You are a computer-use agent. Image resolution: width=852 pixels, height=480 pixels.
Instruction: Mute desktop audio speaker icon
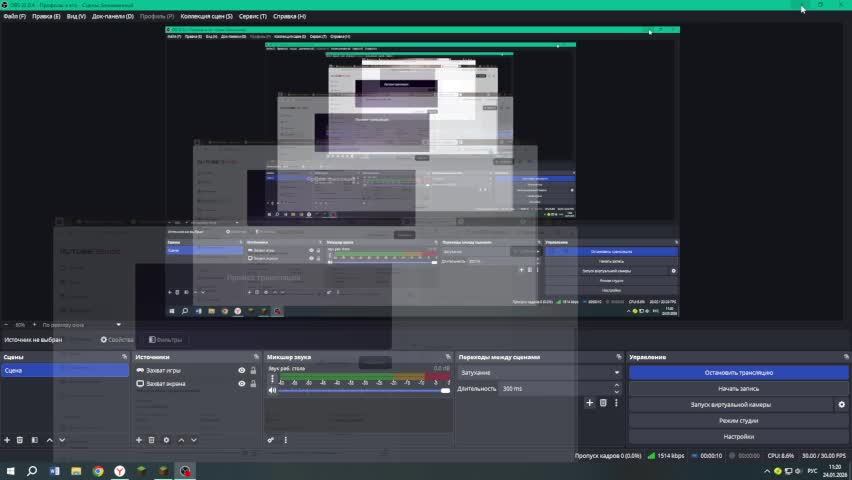pyautogui.click(x=272, y=390)
